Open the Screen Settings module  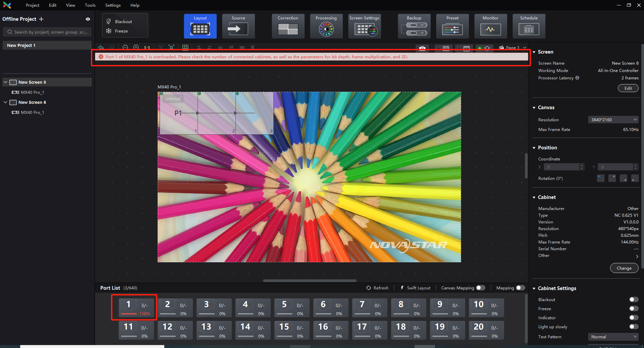pyautogui.click(x=364, y=26)
